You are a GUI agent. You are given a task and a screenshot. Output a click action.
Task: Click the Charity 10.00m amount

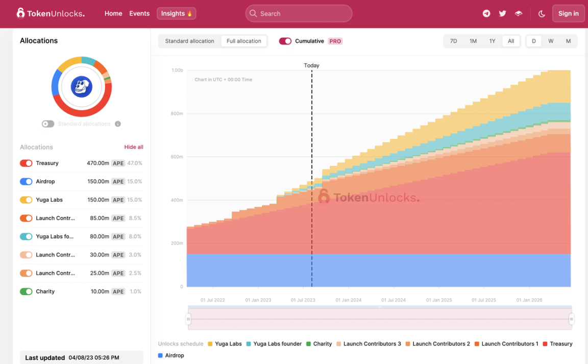tap(100, 292)
